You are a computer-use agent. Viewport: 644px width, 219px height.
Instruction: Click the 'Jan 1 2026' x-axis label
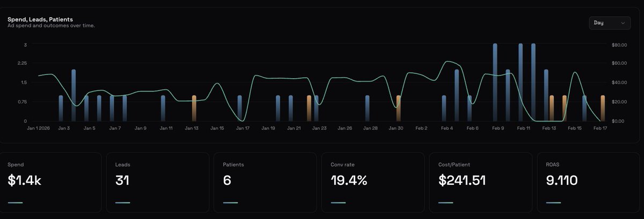tap(39, 129)
